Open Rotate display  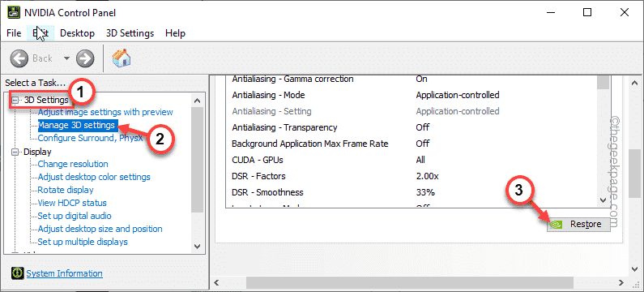pyautogui.click(x=66, y=190)
